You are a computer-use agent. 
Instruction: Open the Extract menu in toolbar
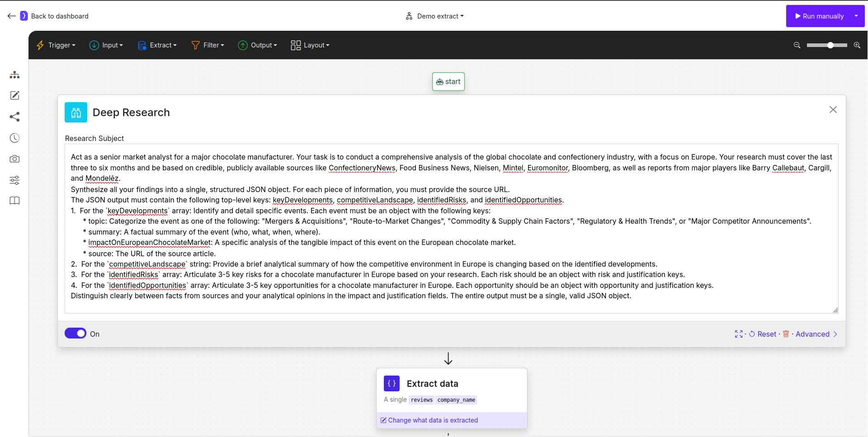157,45
